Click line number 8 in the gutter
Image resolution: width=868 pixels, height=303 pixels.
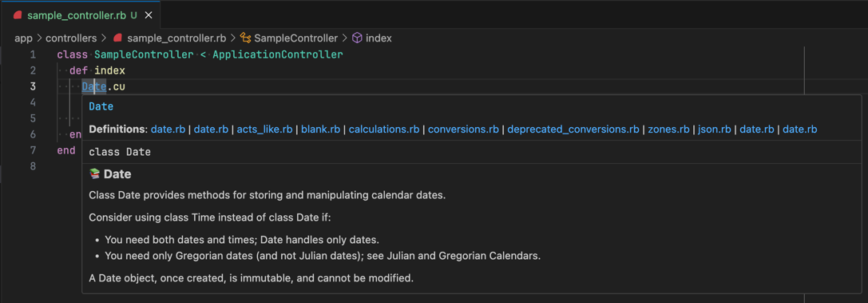point(33,166)
